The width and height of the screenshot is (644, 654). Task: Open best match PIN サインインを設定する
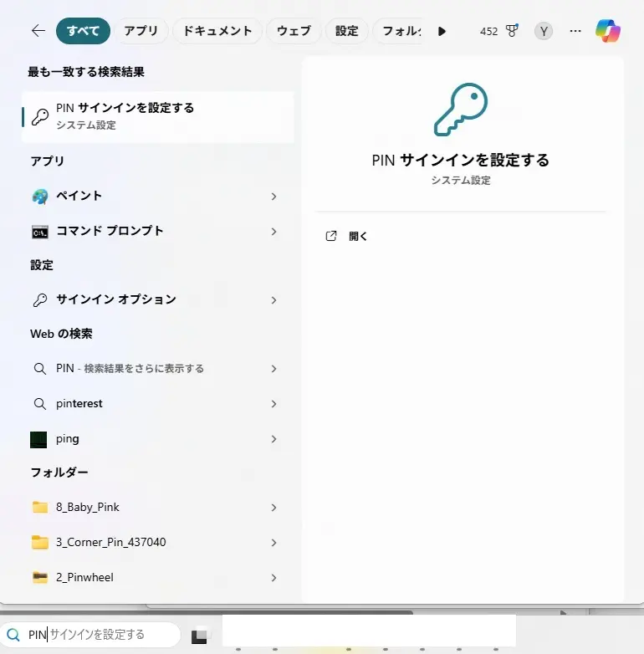pos(158,117)
